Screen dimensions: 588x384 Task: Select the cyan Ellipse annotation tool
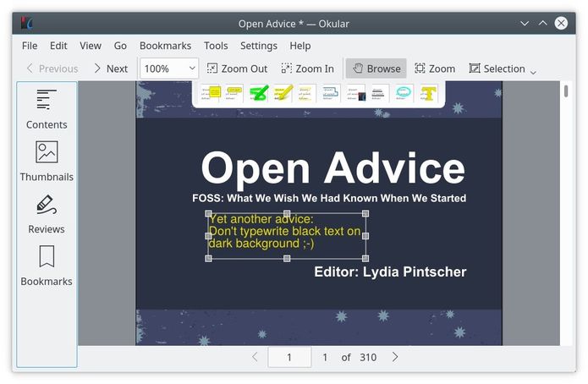point(403,93)
